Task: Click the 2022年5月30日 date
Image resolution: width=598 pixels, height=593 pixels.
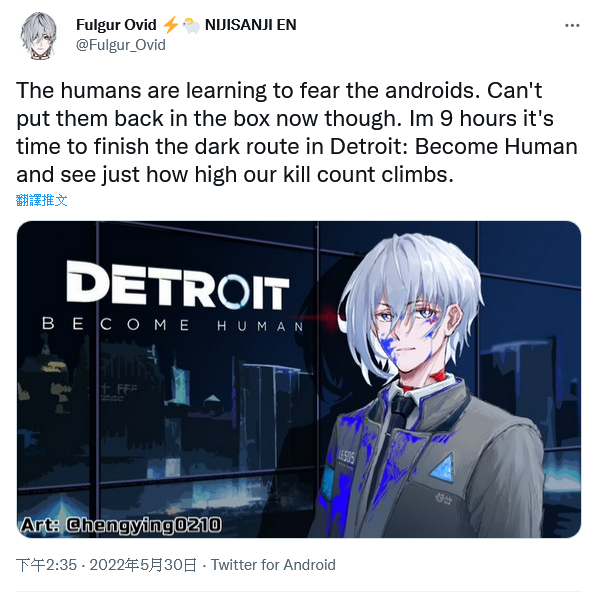Action: 143,565
